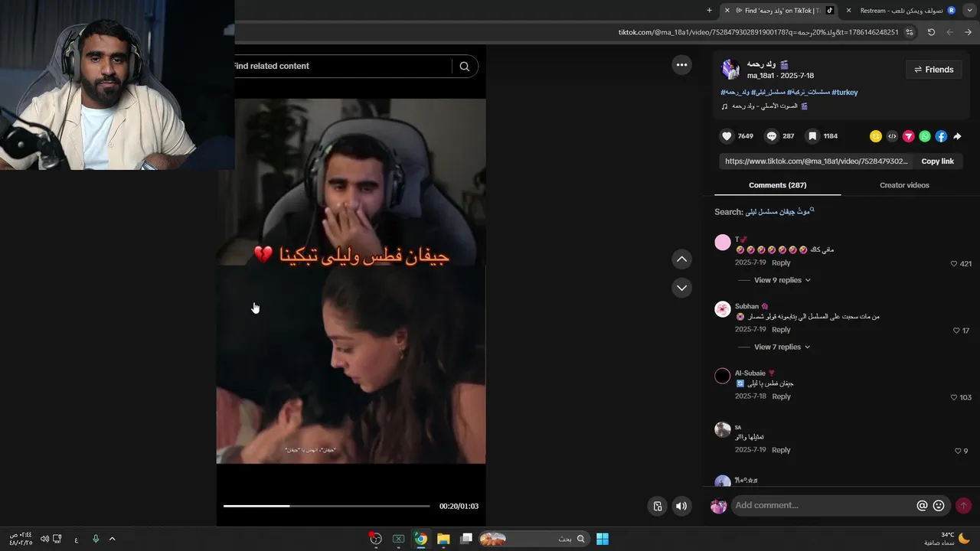
Task: Open Chrome from the taskbar
Action: (421, 539)
